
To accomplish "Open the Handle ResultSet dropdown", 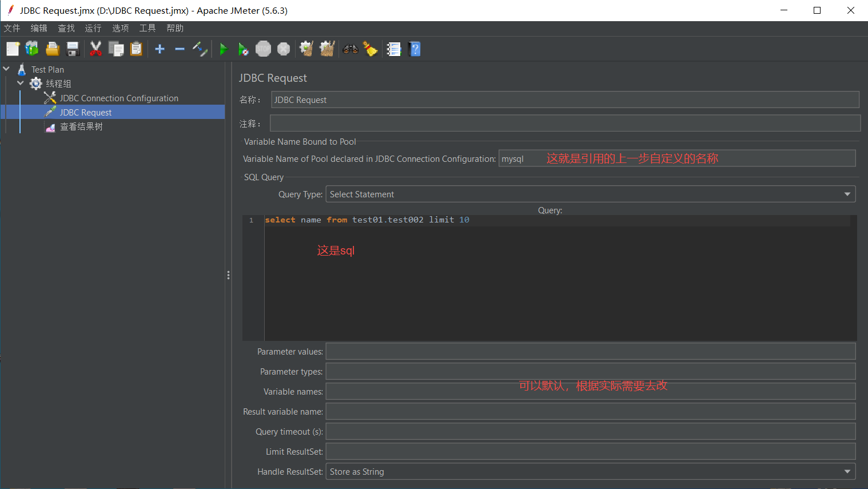I will click(591, 472).
